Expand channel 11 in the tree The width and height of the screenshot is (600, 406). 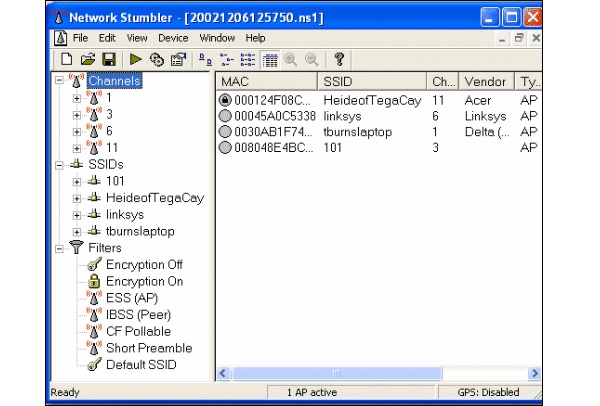(77, 148)
